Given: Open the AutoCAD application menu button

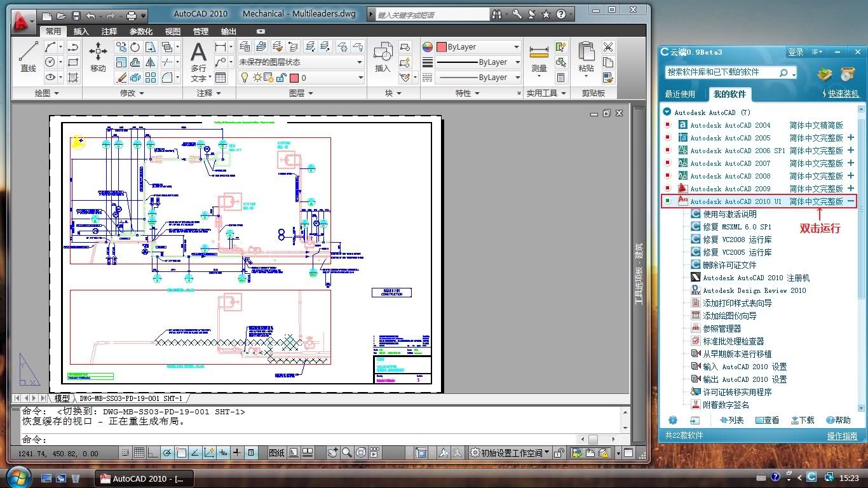Looking at the screenshot, I should click(22, 21).
